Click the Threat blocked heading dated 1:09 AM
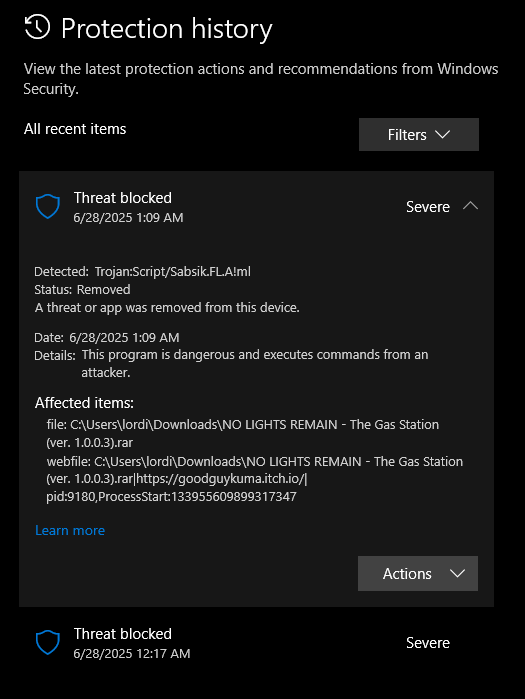Screen dimensions: 525x699 (123, 198)
